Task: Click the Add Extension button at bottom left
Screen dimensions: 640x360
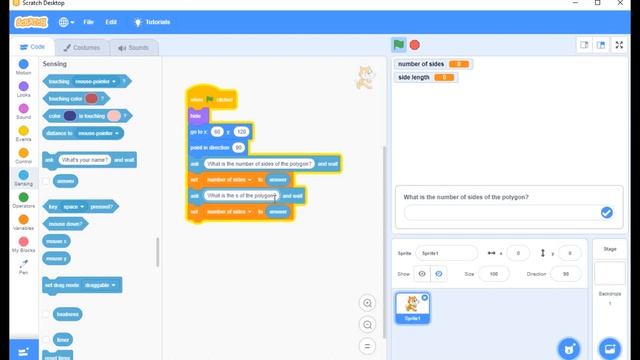Action: tap(24, 351)
